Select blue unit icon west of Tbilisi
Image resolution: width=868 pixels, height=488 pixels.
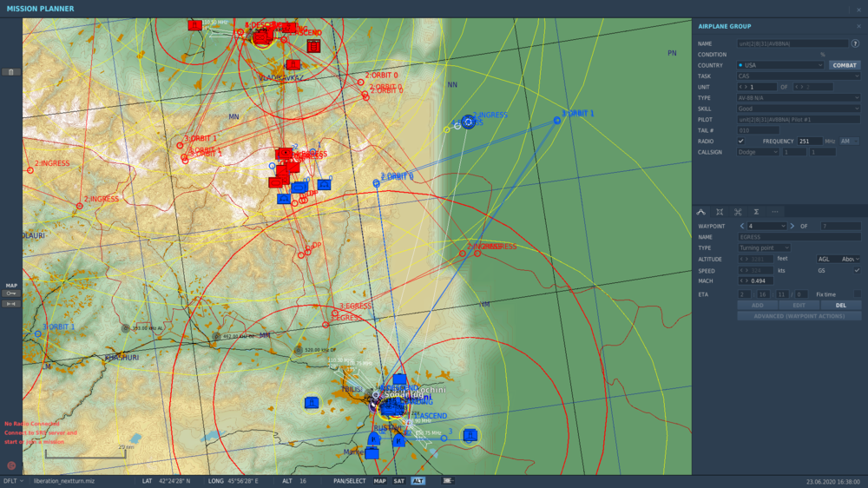(312, 403)
